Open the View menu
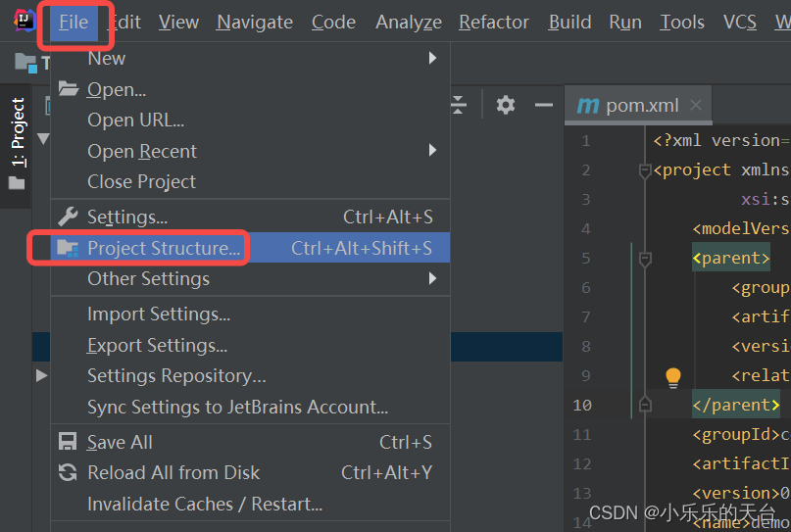Image resolution: width=791 pixels, height=532 pixels. (x=178, y=23)
